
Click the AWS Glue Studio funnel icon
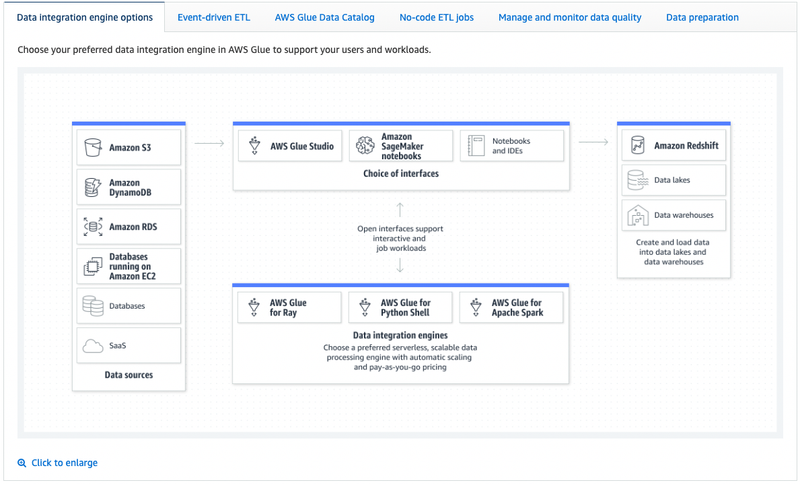pos(255,146)
